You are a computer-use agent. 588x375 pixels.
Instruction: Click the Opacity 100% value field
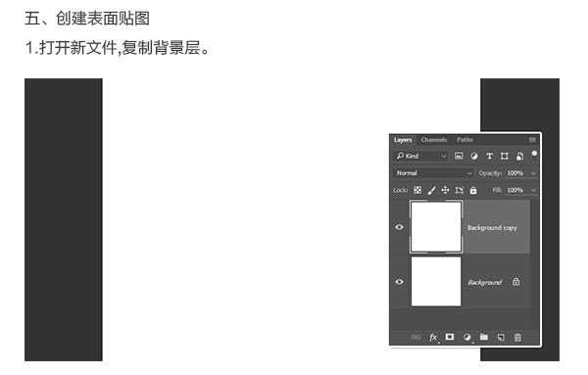click(x=514, y=173)
